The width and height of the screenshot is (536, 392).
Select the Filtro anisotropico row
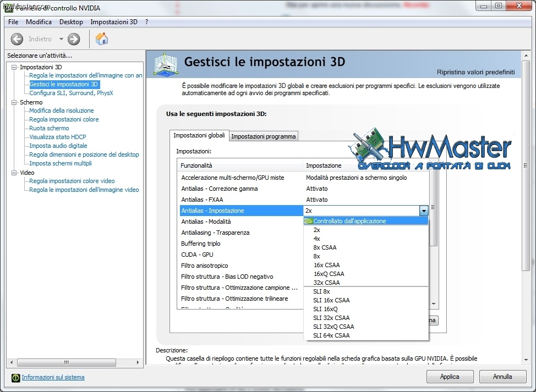[242, 266]
